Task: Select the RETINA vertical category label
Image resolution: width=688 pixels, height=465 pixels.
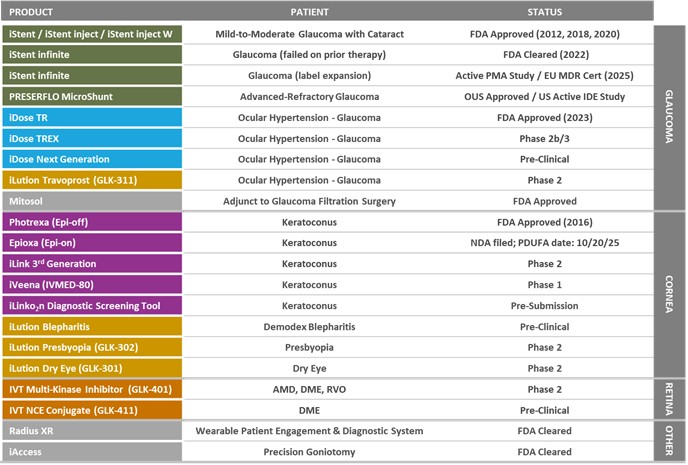Action: tap(669, 399)
